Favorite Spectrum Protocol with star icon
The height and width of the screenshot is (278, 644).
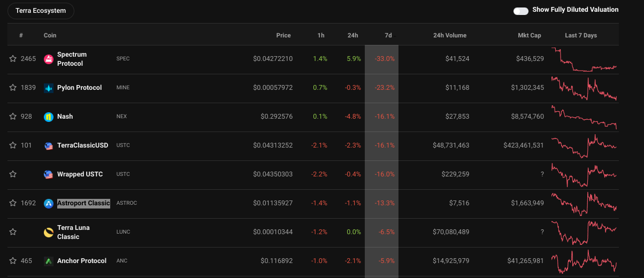(x=13, y=59)
